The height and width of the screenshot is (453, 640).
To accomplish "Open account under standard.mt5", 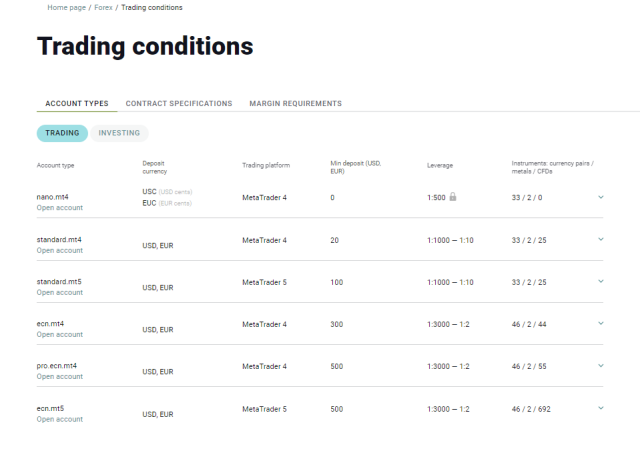I will click(x=60, y=293).
